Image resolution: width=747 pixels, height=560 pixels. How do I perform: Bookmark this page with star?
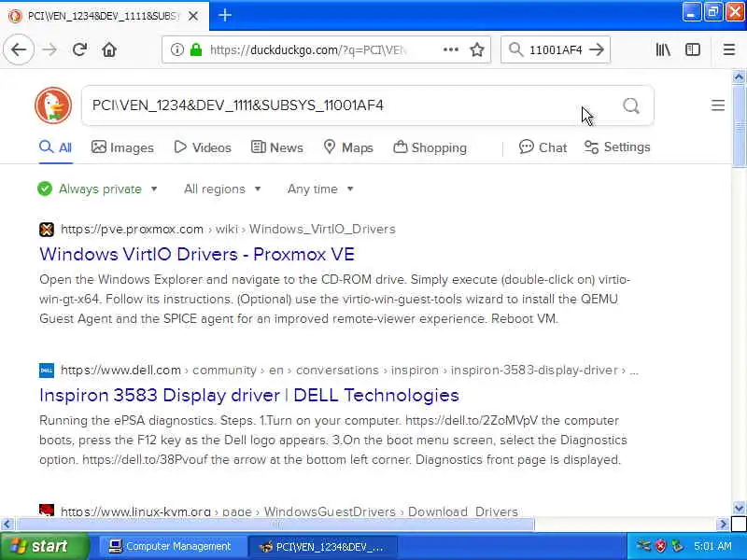[x=477, y=49]
